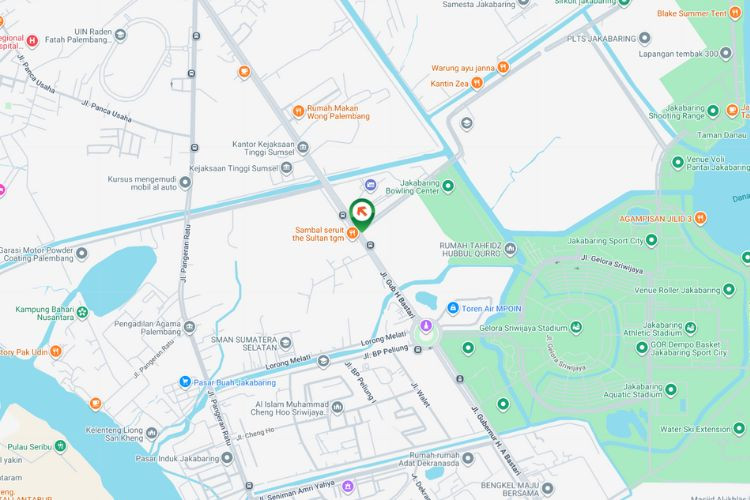The image size is (750, 500).
Task: Select the Pasar Induk Jakabaring marker
Action: tap(227, 458)
